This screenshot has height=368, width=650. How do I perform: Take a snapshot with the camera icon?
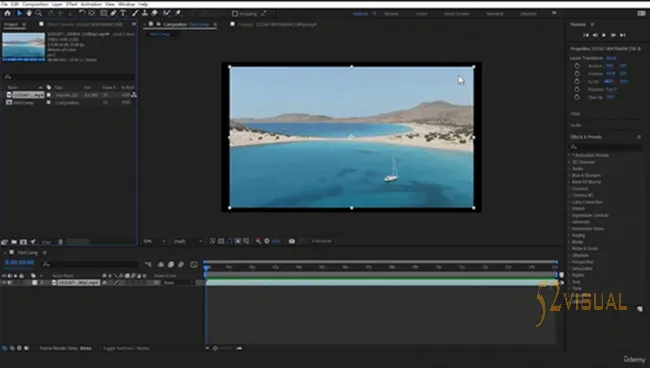pyautogui.click(x=292, y=241)
